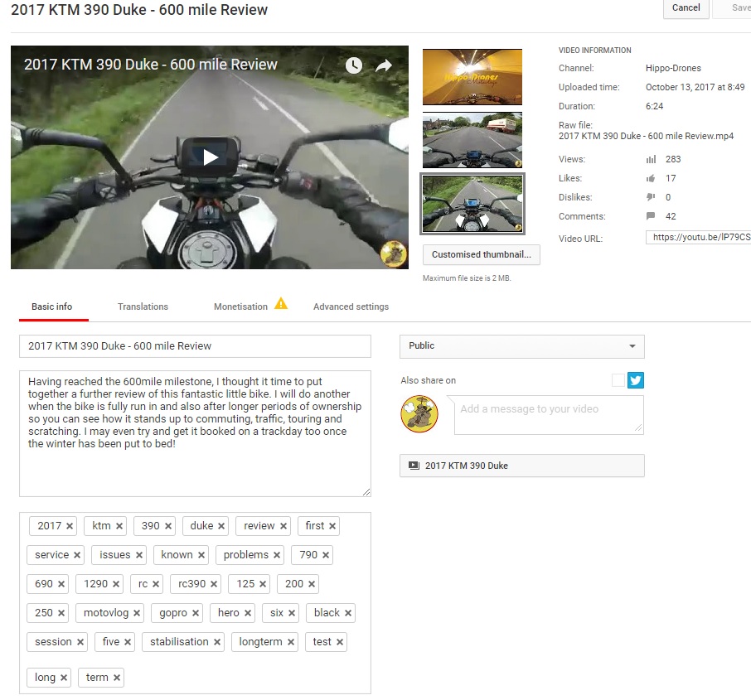Click the Twitter bird icon
This screenshot has height=700, width=751.
636,380
